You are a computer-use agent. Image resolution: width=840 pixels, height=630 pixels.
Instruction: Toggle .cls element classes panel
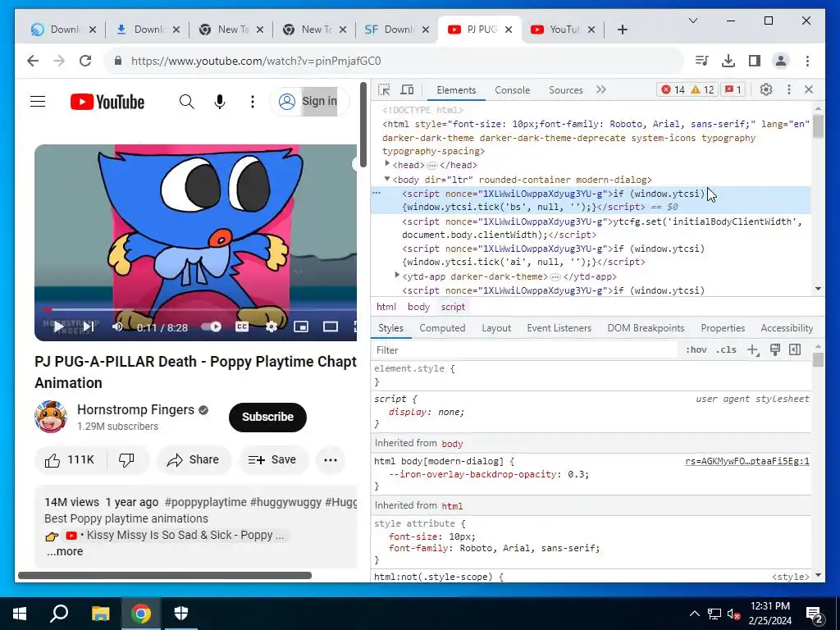click(x=726, y=349)
